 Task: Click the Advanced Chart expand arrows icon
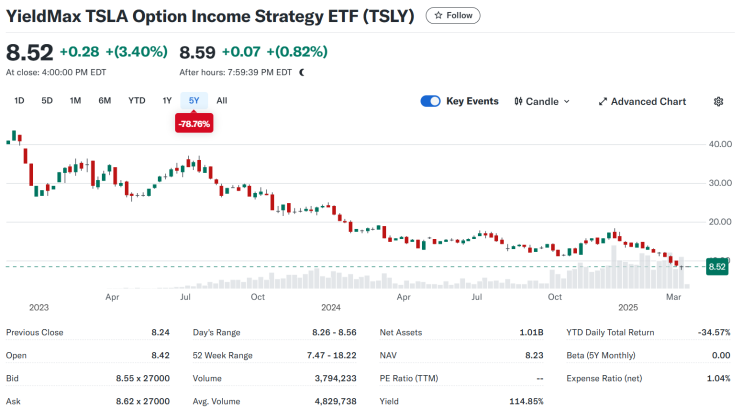(x=603, y=101)
